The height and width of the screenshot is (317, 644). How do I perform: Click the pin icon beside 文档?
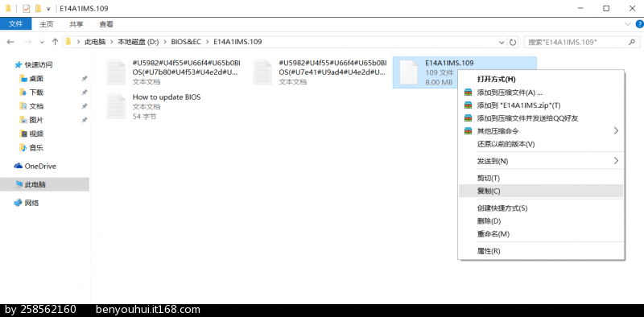(85, 106)
